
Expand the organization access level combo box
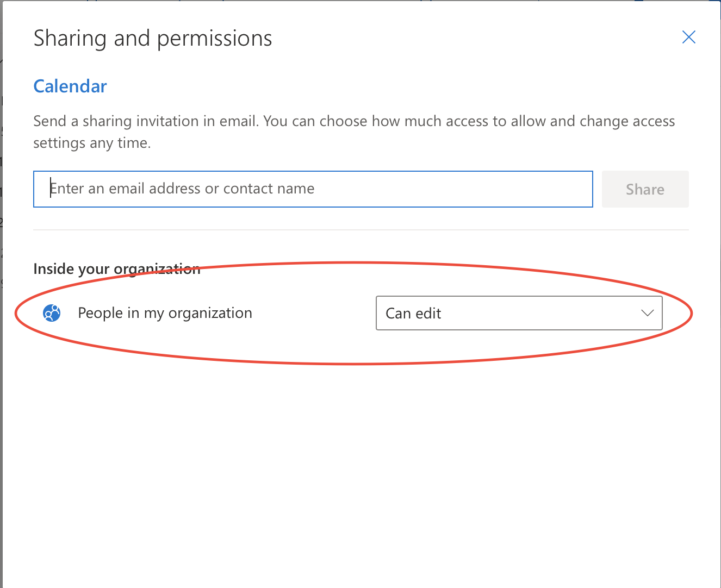(518, 313)
